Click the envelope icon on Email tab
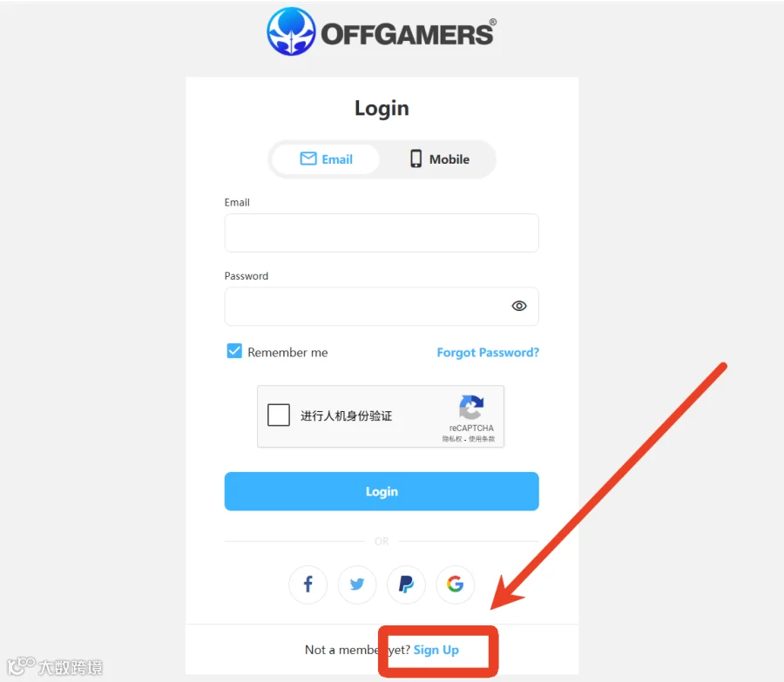Screen dimensions: 784x682 pyautogui.click(x=308, y=159)
